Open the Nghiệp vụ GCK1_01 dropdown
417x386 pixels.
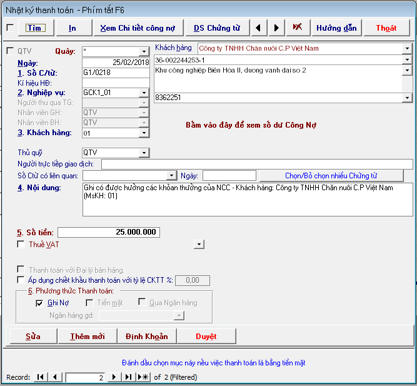pos(144,93)
